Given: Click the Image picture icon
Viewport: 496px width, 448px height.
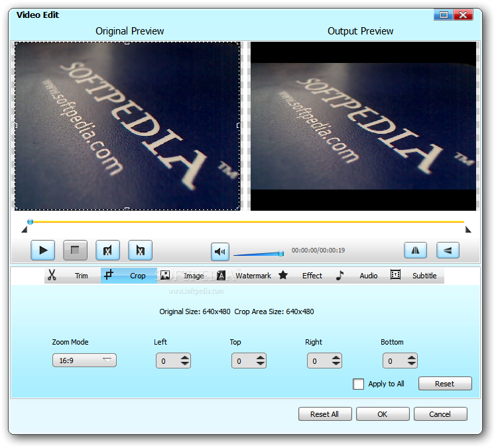Looking at the screenshot, I should [x=165, y=275].
